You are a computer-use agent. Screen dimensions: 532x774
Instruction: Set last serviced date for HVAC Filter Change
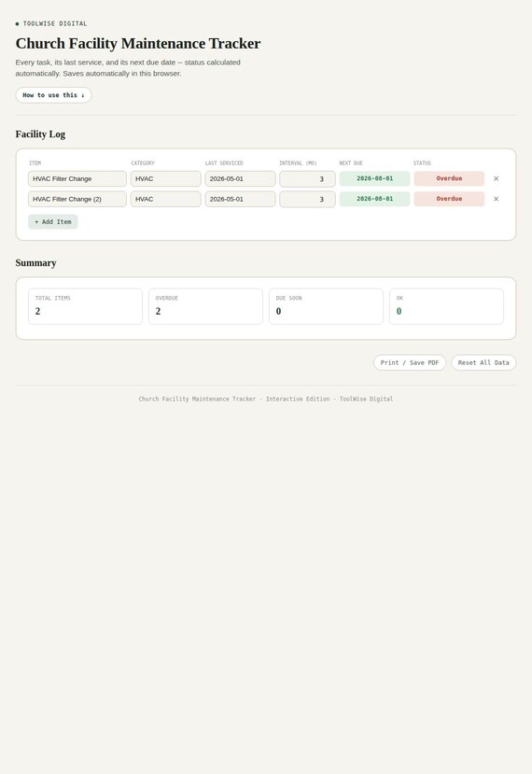[241, 178]
